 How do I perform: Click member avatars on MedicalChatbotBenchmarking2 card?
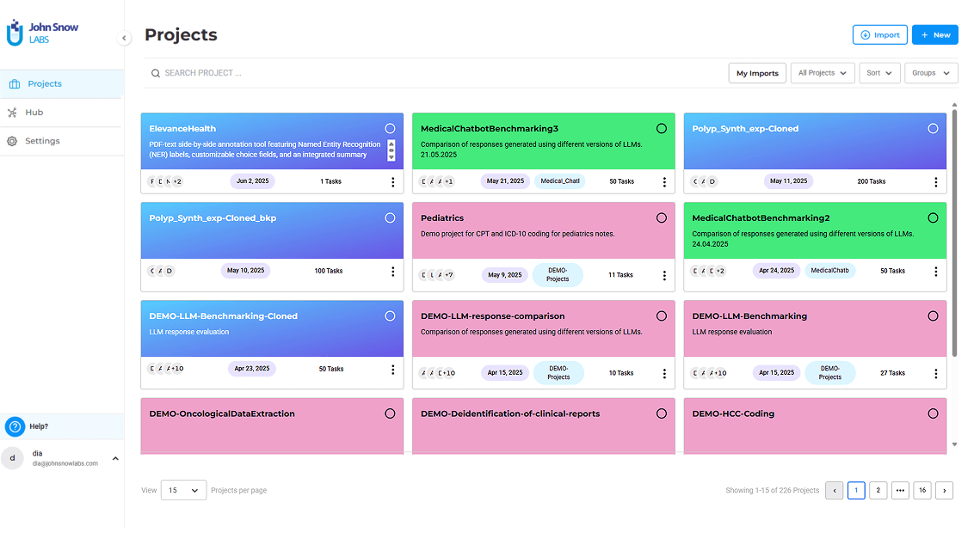click(x=708, y=271)
